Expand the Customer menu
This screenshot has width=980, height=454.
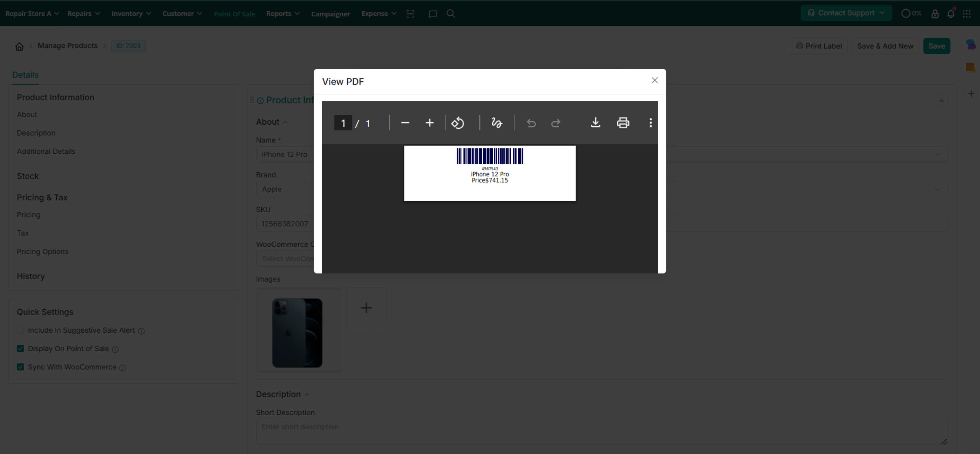coord(182,14)
